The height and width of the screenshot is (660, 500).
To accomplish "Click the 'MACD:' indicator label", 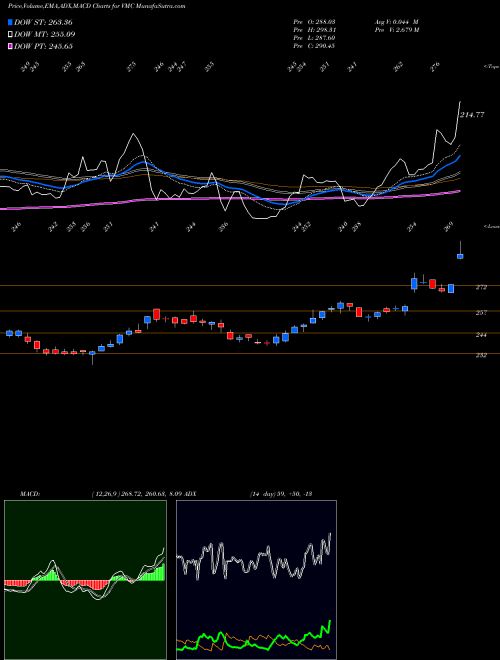I will pyautogui.click(x=29, y=494).
